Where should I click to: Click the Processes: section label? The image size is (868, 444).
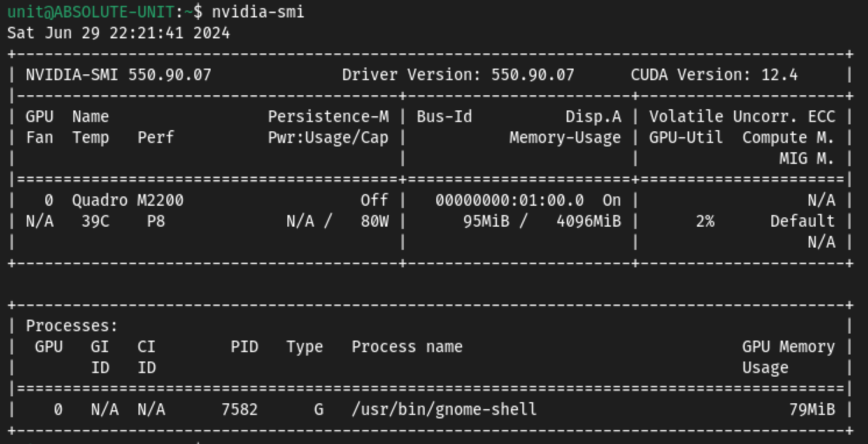(x=72, y=326)
